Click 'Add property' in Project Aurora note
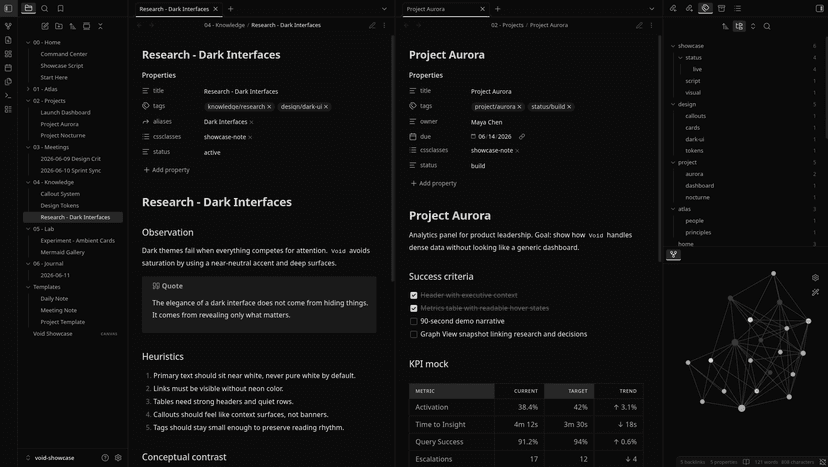The width and height of the screenshot is (828, 467). 434,183
